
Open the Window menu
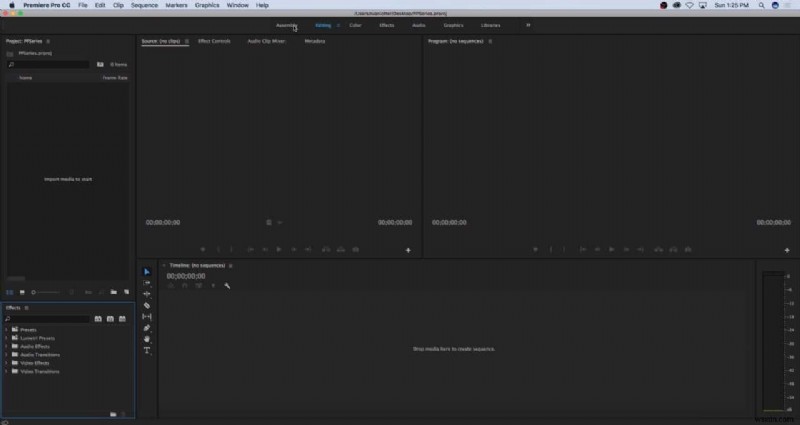pos(238,5)
